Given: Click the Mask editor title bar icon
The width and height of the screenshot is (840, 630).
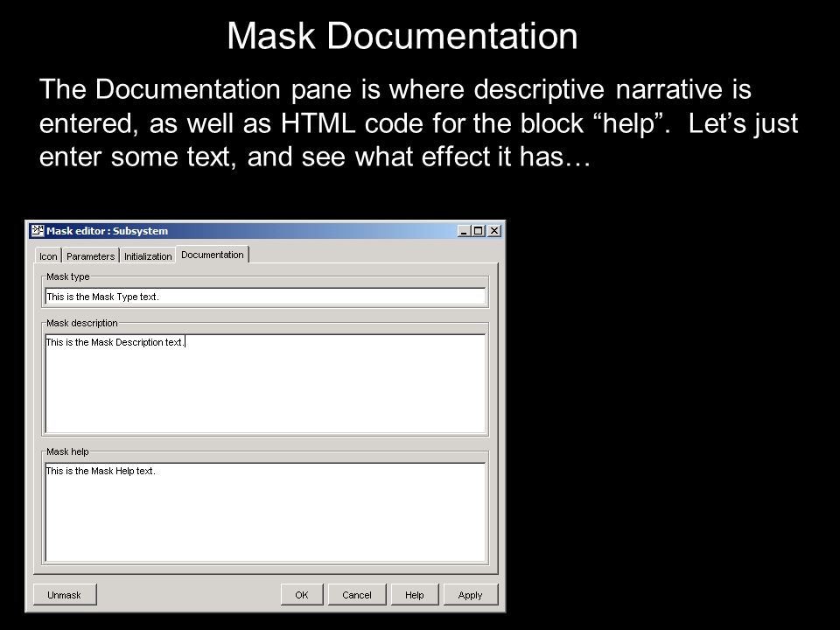Looking at the screenshot, I should coord(37,231).
